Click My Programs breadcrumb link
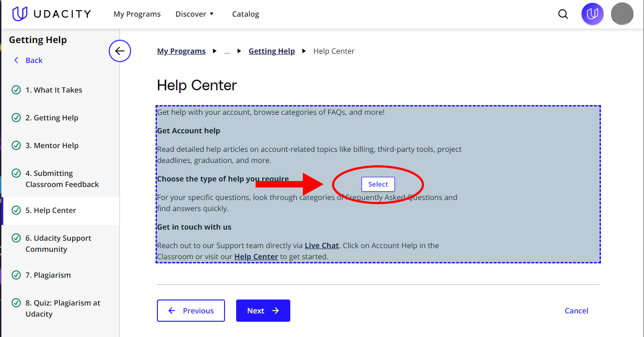 (181, 51)
